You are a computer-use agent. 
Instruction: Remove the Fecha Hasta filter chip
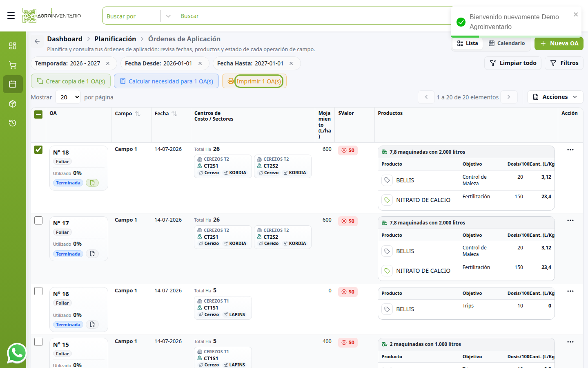click(x=291, y=63)
